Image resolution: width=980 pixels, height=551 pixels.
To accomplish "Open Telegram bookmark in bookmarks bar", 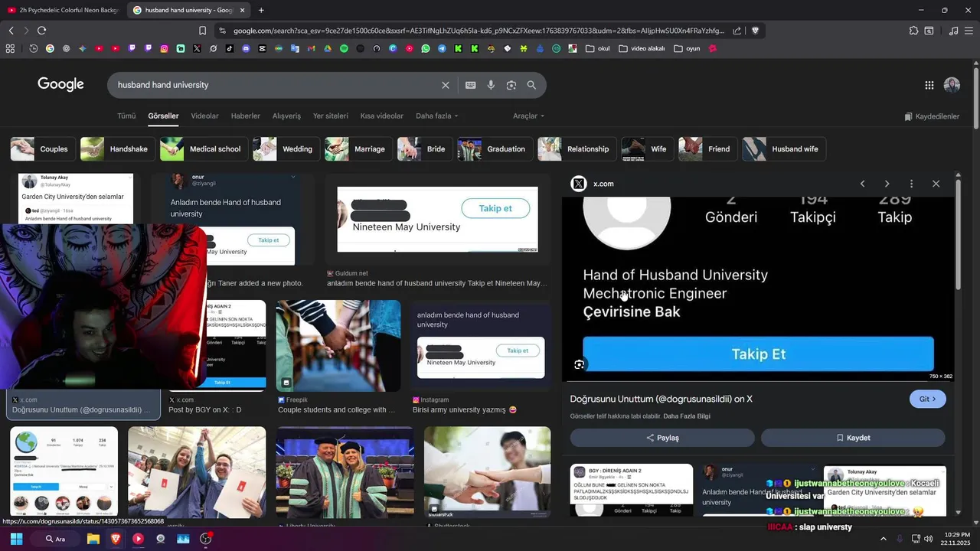I will pos(442,48).
